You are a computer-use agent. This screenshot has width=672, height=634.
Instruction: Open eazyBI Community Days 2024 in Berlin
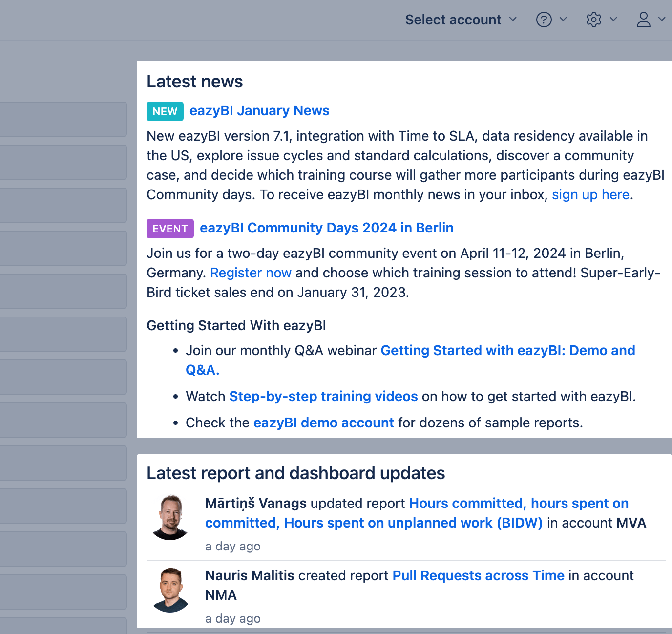pyautogui.click(x=326, y=228)
